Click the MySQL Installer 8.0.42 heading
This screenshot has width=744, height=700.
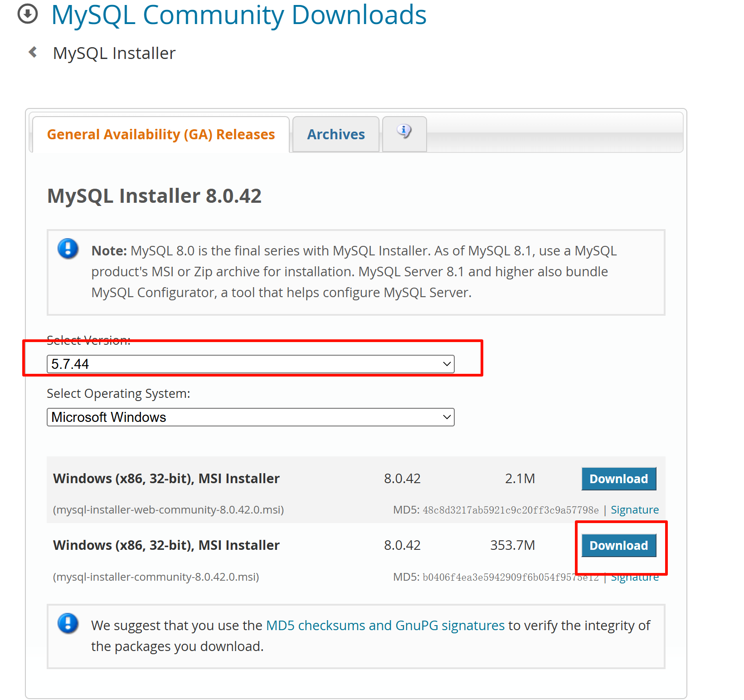pos(155,196)
